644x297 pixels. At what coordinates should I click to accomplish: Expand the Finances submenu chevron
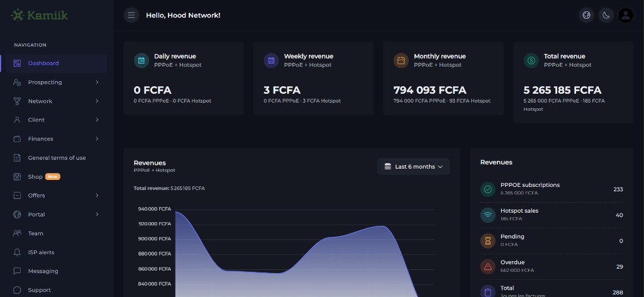coord(97,139)
